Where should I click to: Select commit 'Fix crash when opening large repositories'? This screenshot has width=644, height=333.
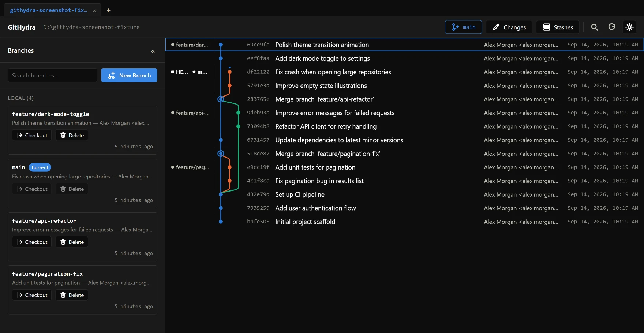click(404, 72)
